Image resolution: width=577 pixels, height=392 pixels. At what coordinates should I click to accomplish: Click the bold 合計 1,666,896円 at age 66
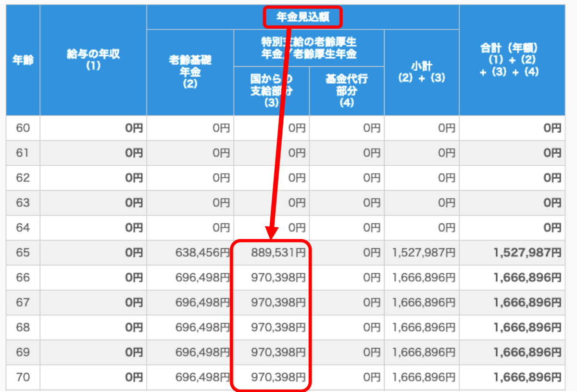point(527,278)
